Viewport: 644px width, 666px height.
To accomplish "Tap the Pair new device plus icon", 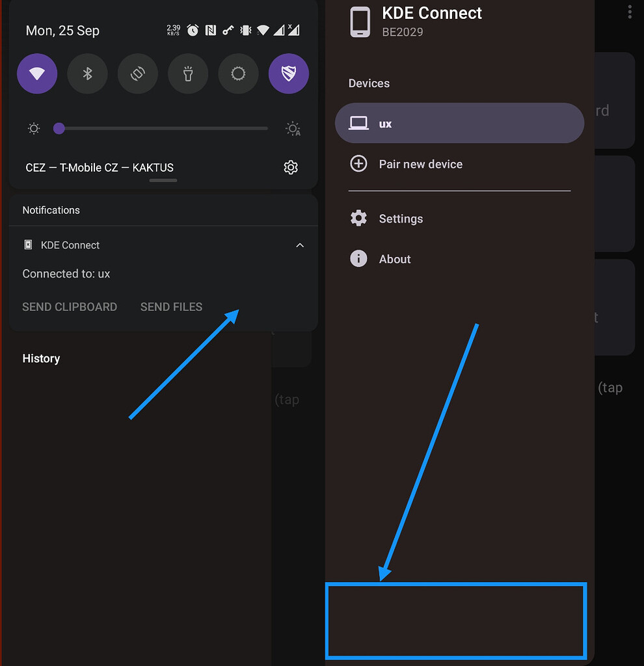I will (358, 164).
